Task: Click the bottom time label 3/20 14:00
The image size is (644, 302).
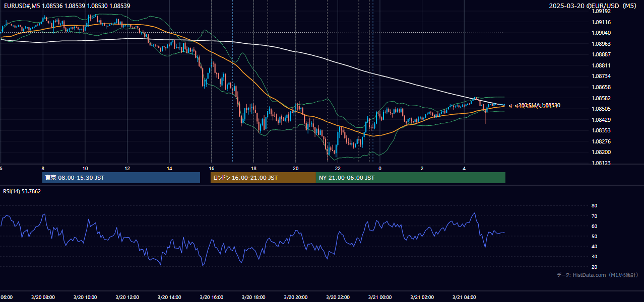Action: click(x=169, y=297)
